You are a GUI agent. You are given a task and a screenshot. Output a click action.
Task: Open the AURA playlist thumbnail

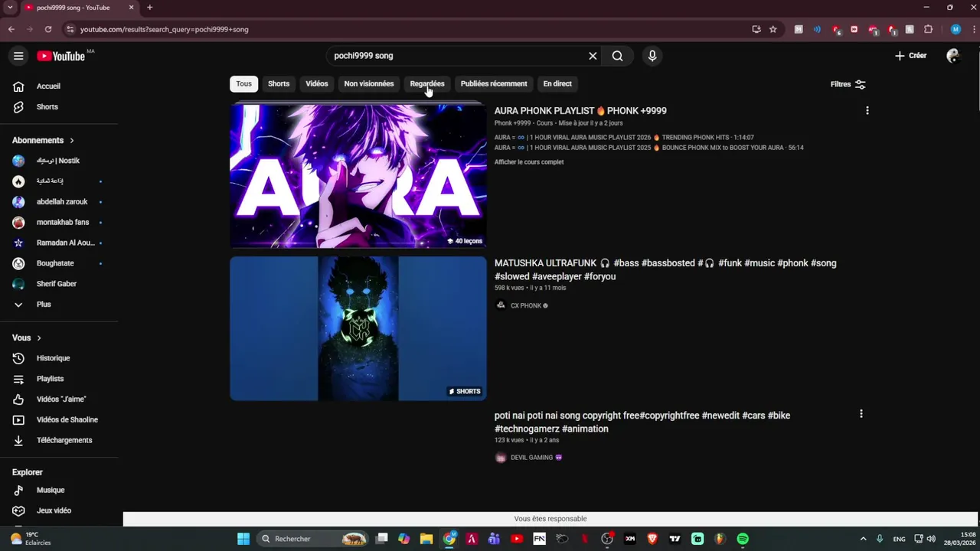click(358, 176)
